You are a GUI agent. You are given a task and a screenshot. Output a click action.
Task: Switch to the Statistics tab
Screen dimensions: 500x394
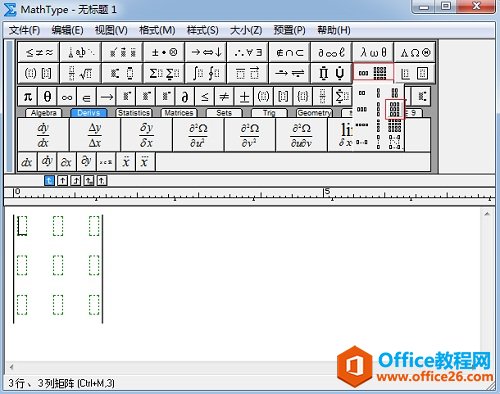(x=134, y=113)
